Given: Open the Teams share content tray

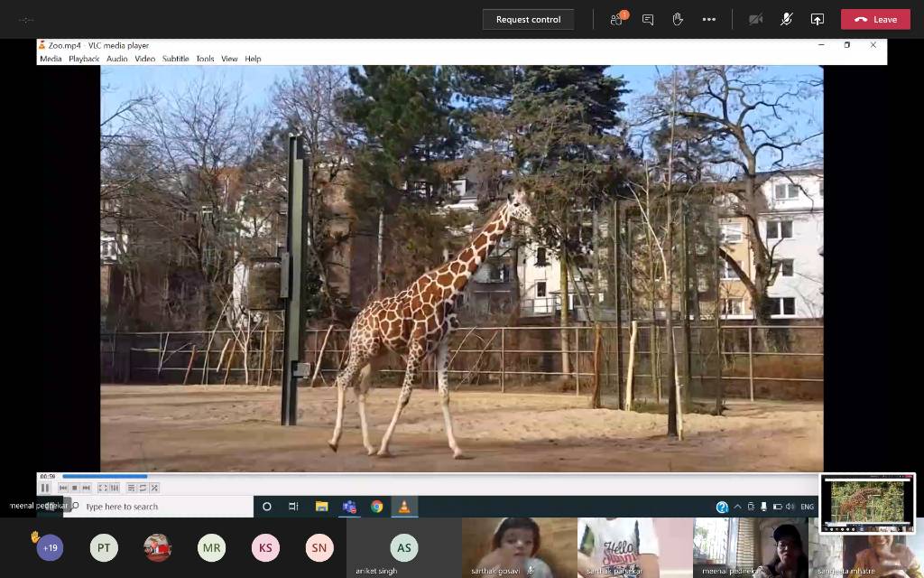Looking at the screenshot, I should point(817,20).
